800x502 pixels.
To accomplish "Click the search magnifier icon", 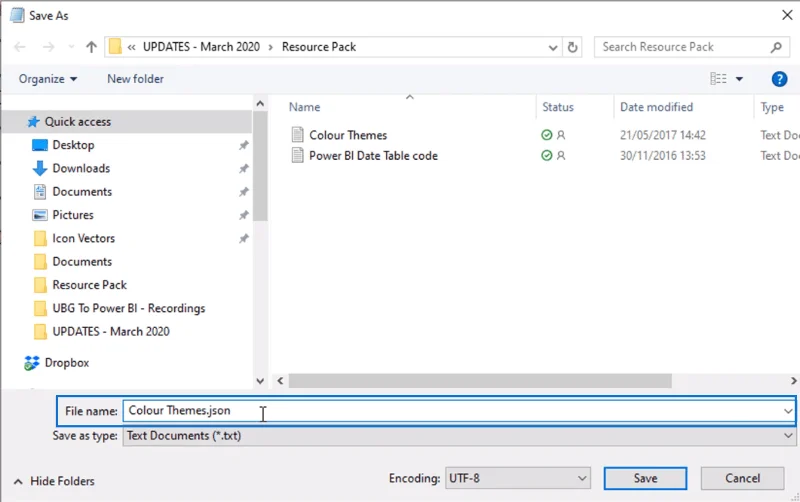I will (x=776, y=47).
